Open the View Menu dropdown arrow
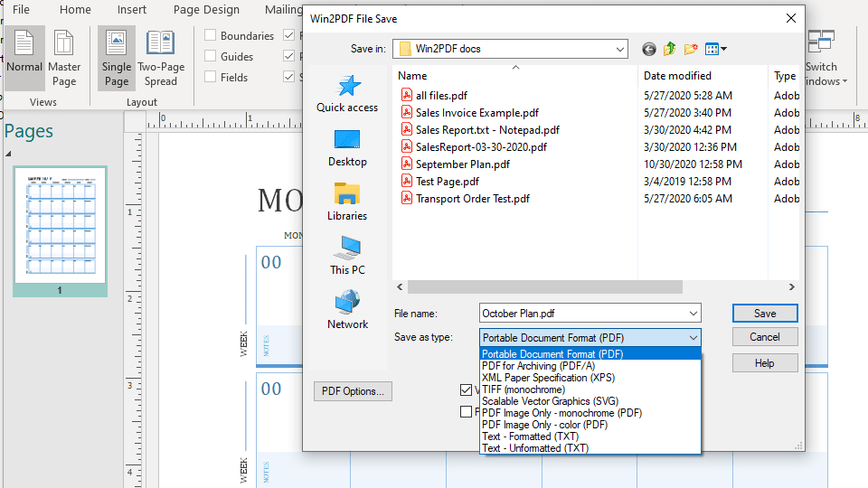Screen dimensions: 868x488 (x=723, y=49)
